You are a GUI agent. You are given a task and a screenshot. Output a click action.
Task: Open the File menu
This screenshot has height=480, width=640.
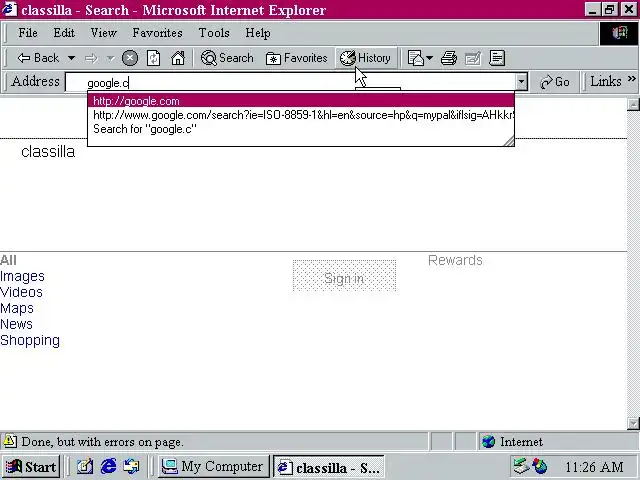(28, 33)
